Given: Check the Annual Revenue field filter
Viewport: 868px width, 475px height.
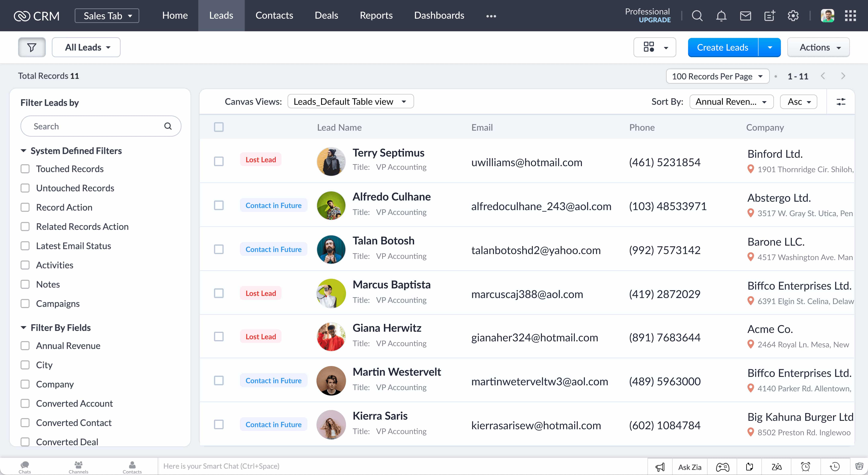Looking at the screenshot, I should (x=25, y=346).
